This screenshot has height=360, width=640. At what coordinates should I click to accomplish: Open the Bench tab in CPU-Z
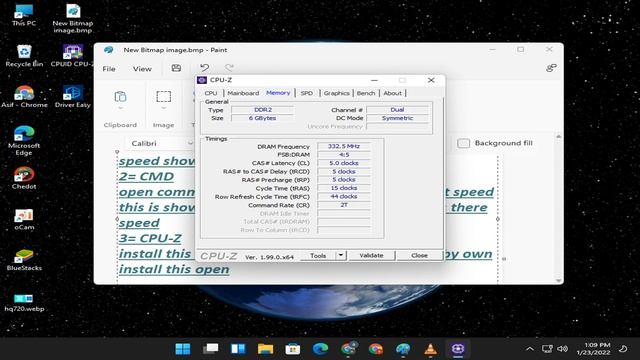click(x=366, y=93)
